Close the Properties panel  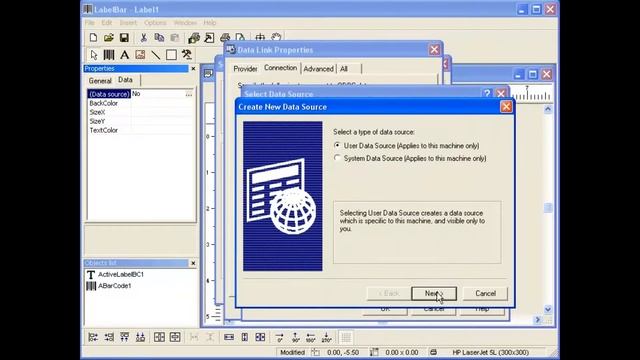pos(193,69)
